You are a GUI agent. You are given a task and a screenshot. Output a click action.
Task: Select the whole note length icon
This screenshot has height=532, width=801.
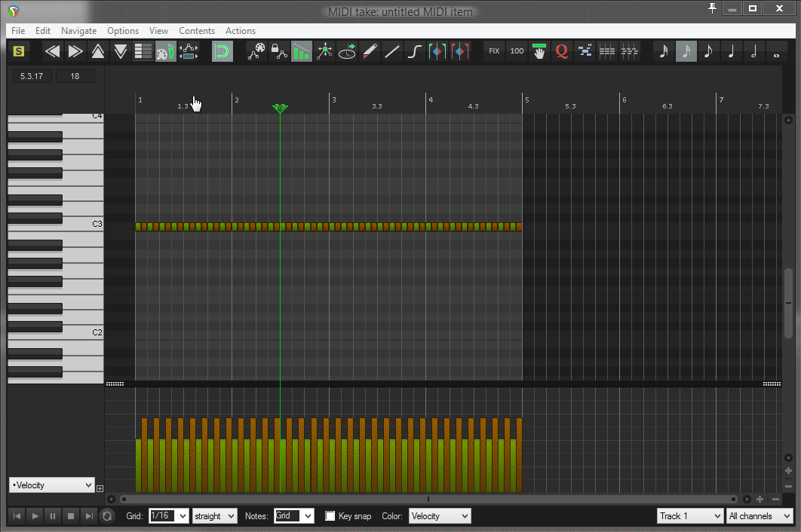[776, 51]
